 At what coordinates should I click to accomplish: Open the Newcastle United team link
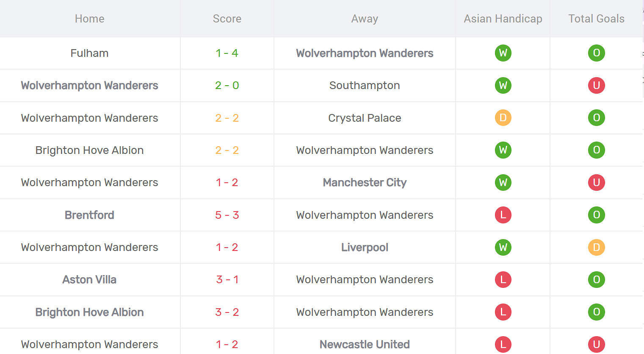coord(365,344)
